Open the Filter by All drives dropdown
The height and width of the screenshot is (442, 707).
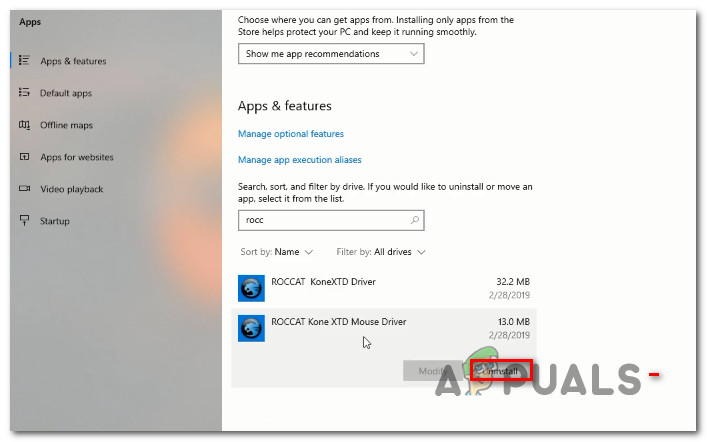(381, 252)
